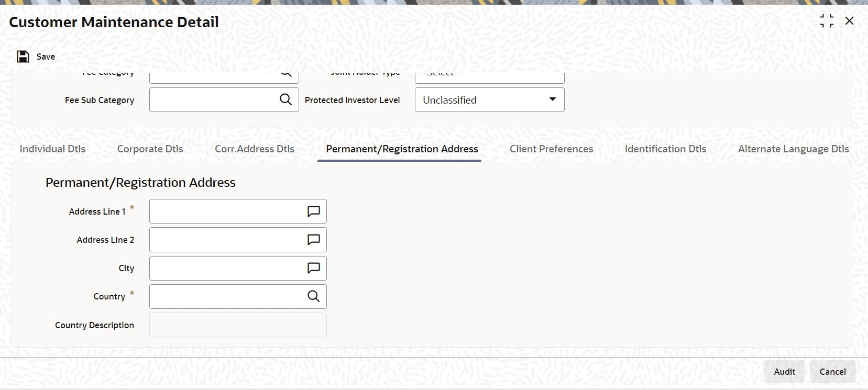Viewport: 868px width, 390px height.
Task: Open the partially hidden Fee Category lookup icon
Action: click(285, 74)
